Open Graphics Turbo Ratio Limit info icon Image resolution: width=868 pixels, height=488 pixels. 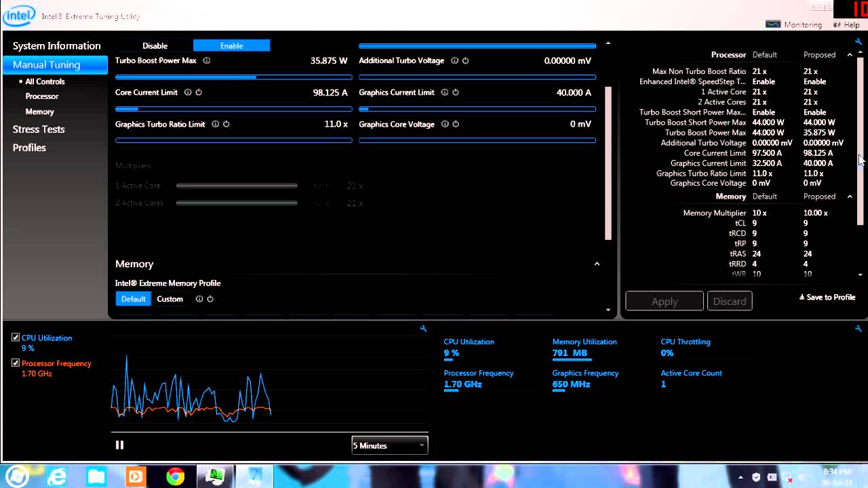[216, 124]
